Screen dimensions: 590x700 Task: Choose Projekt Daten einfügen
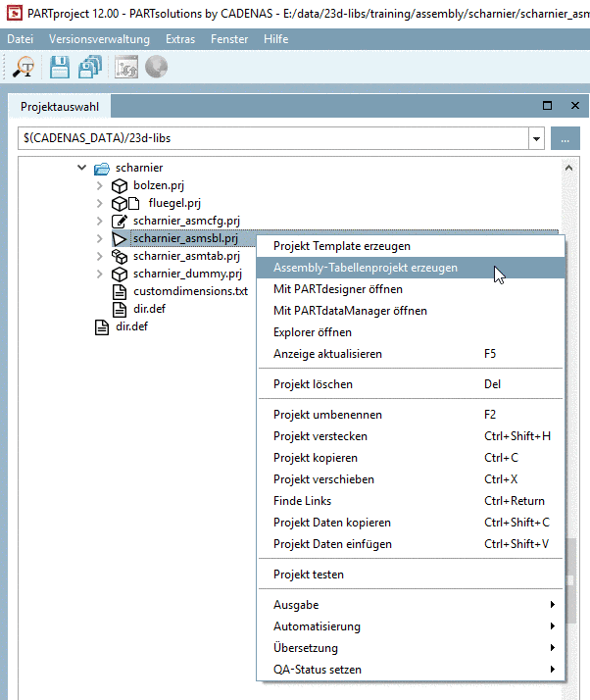click(411, 544)
